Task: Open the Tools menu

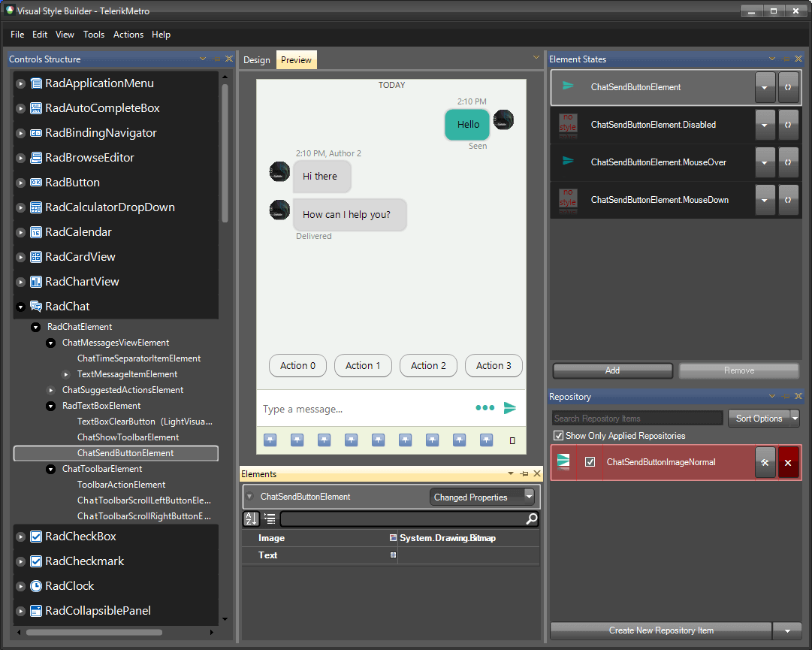Action: pyautogui.click(x=94, y=35)
